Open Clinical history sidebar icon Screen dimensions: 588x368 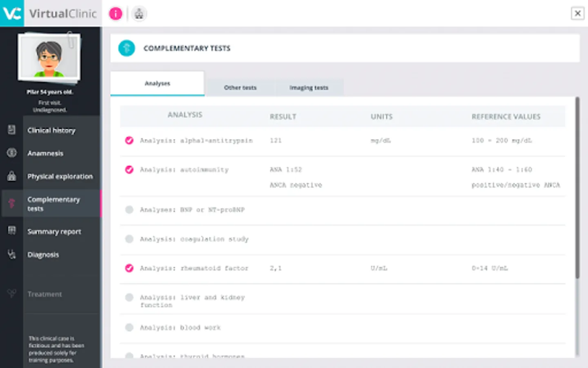(11, 130)
